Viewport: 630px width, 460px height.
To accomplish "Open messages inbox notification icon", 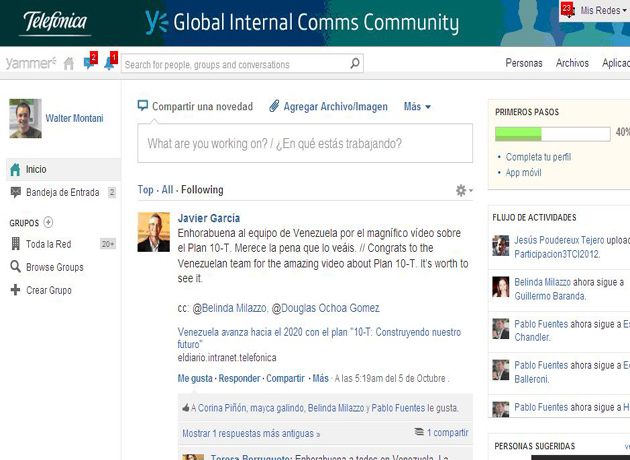I will click(x=89, y=63).
